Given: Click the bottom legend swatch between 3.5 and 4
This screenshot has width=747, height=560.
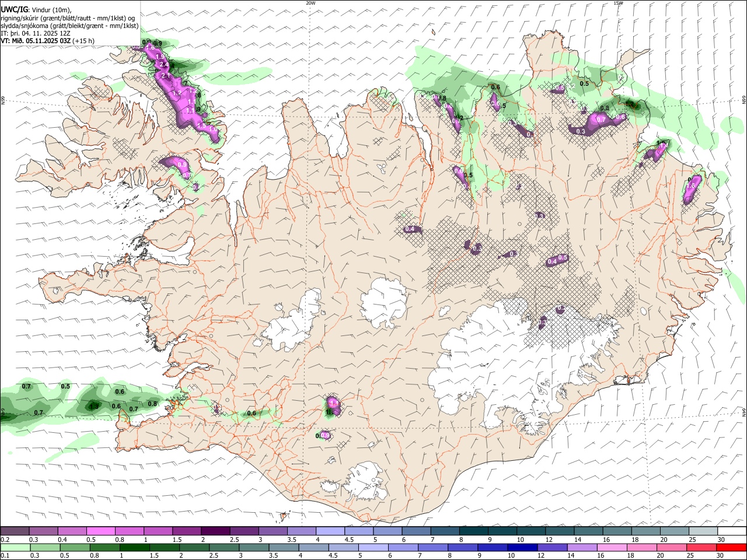Looking at the screenshot, I should point(284,547).
